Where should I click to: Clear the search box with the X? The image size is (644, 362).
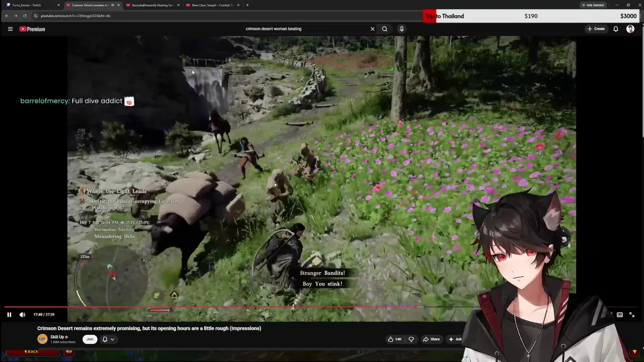coord(372,29)
